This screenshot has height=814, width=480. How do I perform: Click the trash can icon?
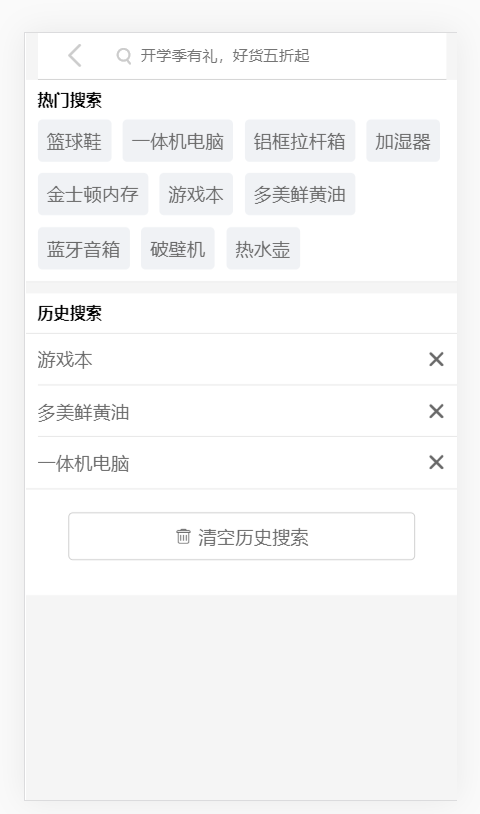(183, 536)
